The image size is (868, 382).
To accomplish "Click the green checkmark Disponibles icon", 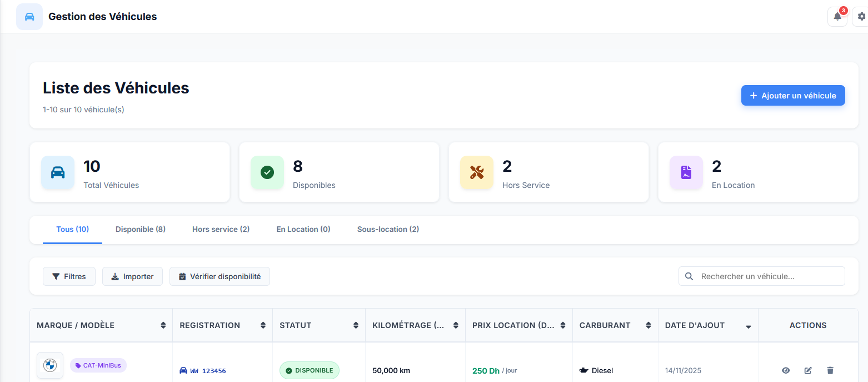I will click(x=267, y=172).
